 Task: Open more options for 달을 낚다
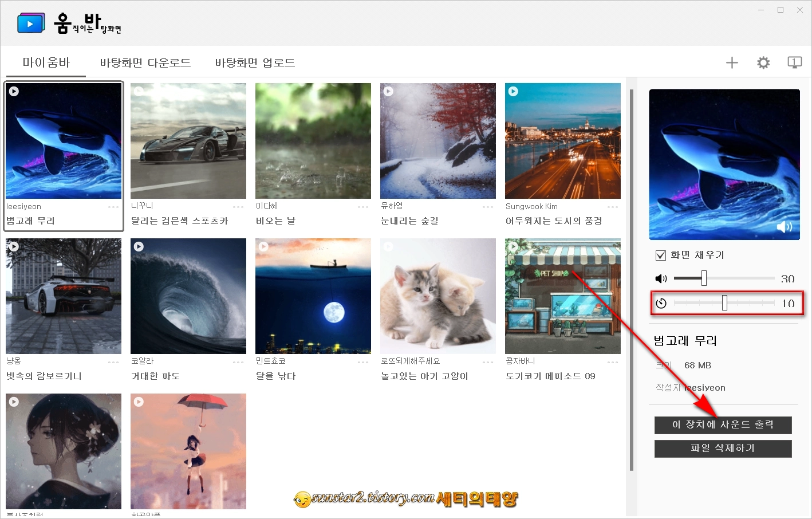coord(363,362)
